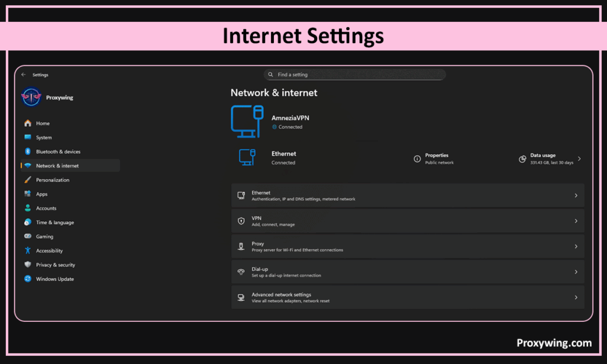Image resolution: width=607 pixels, height=364 pixels.
Task: Expand Advanced network settings chevron
Action: pyautogui.click(x=576, y=298)
